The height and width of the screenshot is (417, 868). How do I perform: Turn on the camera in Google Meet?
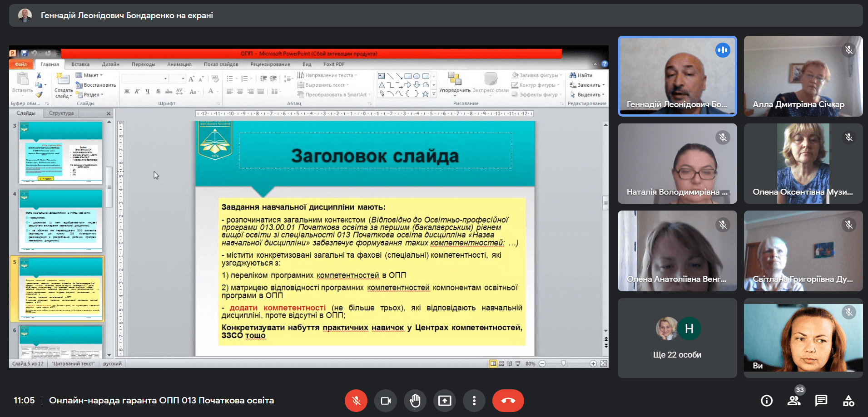(x=386, y=401)
